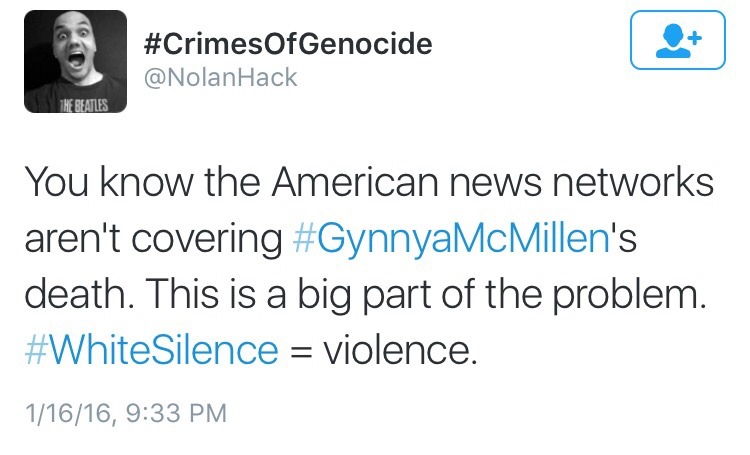This screenshot has height=455, width=750.
Task: Click the person silhouette in follow button
Action: point(672,40)
